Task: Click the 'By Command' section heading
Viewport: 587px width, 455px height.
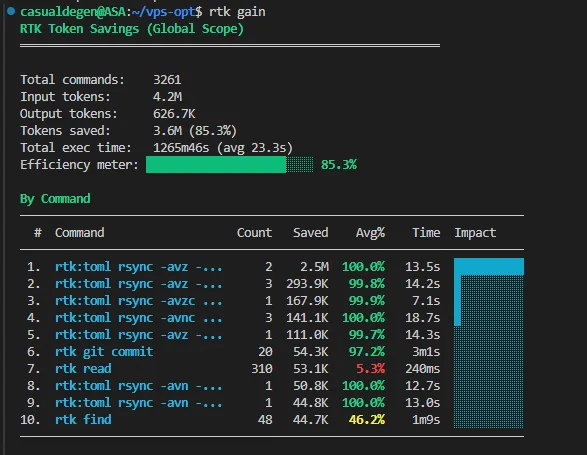Action: (x=55, y=198)
